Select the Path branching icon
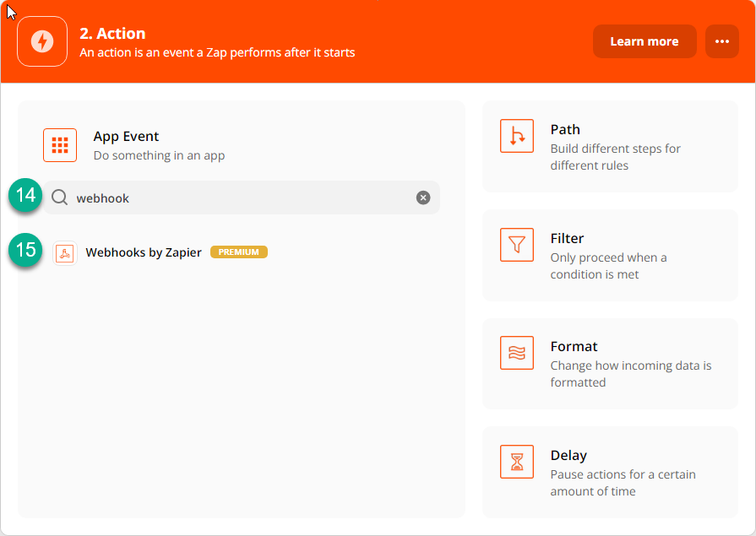This screenshot has height=536, width=756. (517, 136)
